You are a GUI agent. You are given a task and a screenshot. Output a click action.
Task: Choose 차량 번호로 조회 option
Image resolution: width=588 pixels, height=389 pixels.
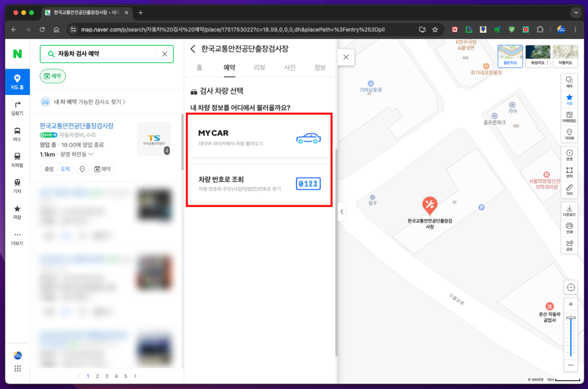[x=259, y=183]
